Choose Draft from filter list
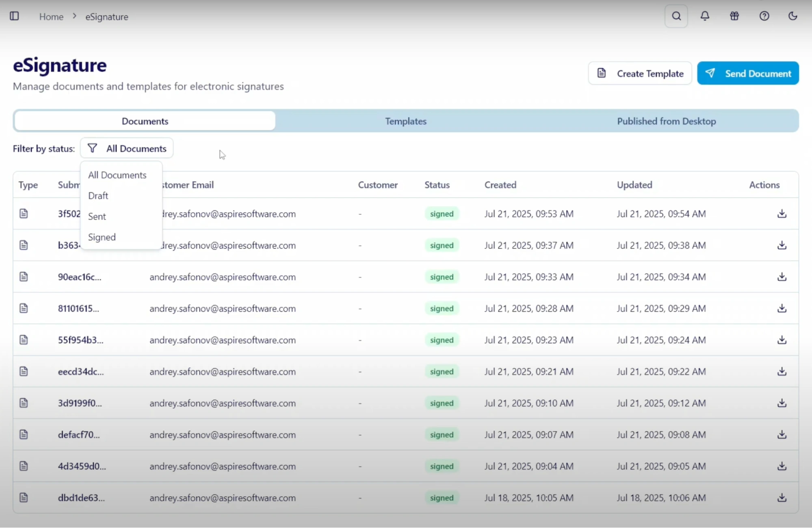This screenshot has height=528, width=812. [98, 196]
